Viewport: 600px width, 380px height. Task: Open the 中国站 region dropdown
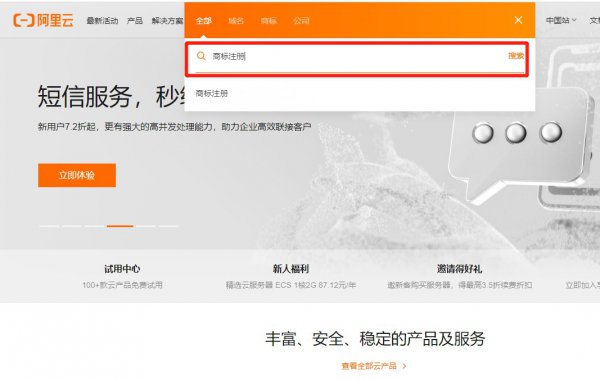point(561,20)
